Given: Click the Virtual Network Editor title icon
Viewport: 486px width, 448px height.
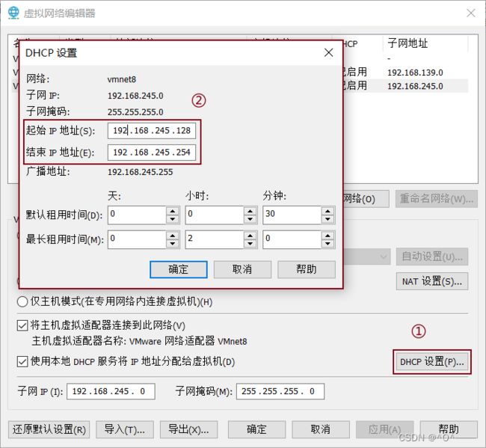Looking at the screenshot, I should coord(13,13).
